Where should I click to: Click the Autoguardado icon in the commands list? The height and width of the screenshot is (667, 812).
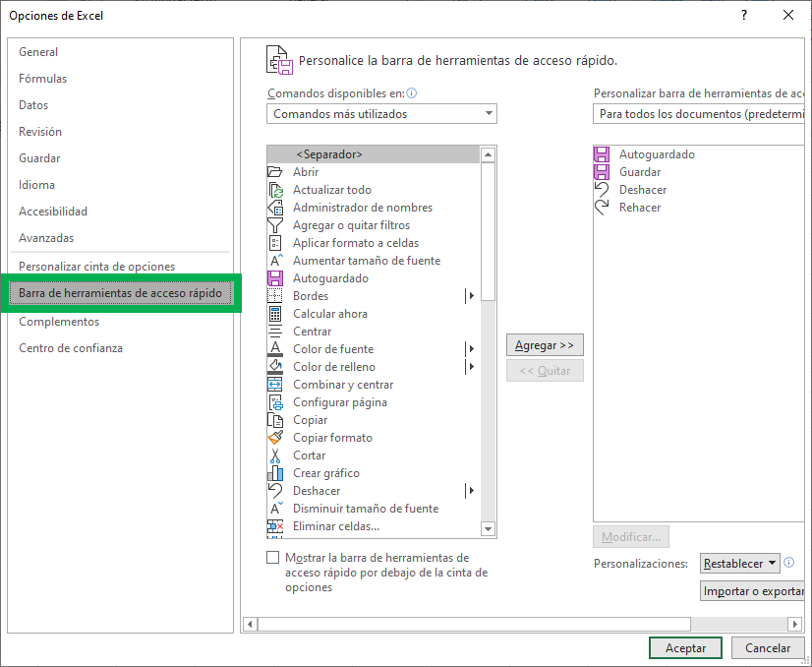click(x=275, y=278)
